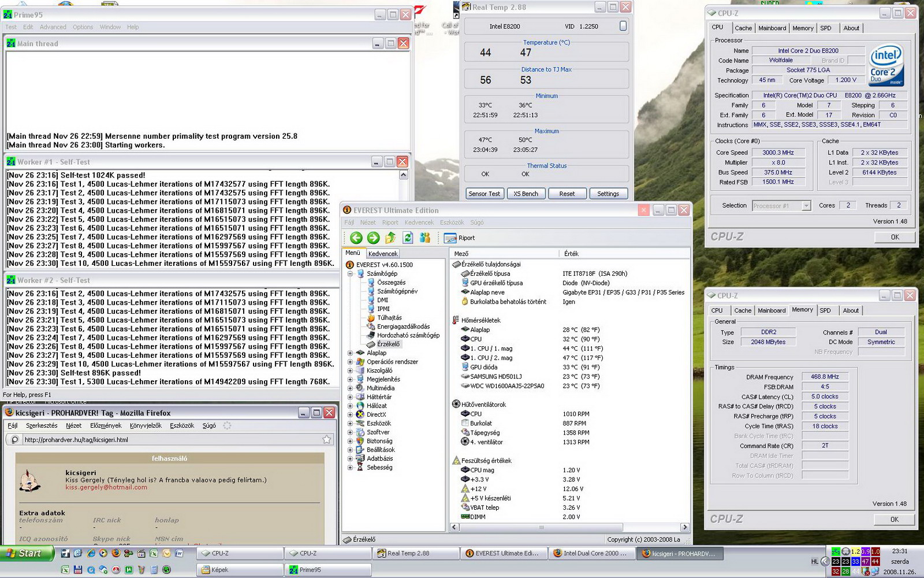Click Mező column header in EVEREST

pos(504,254)
